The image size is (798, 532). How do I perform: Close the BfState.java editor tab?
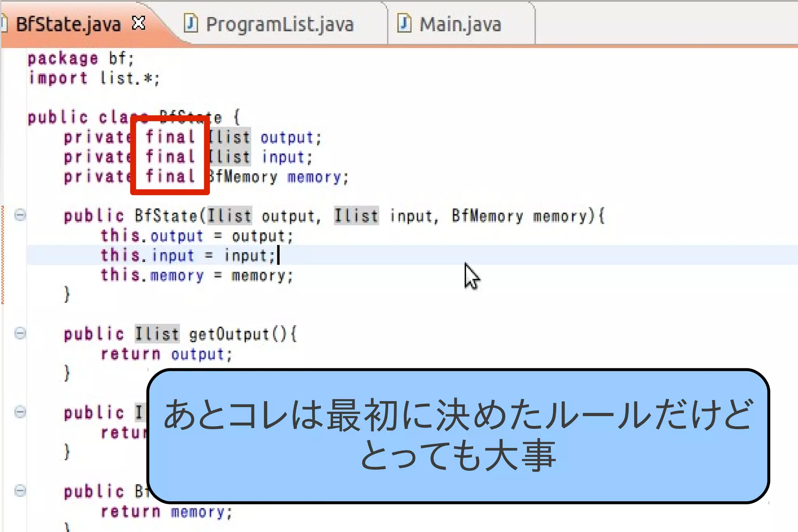[x=139, y=23]
